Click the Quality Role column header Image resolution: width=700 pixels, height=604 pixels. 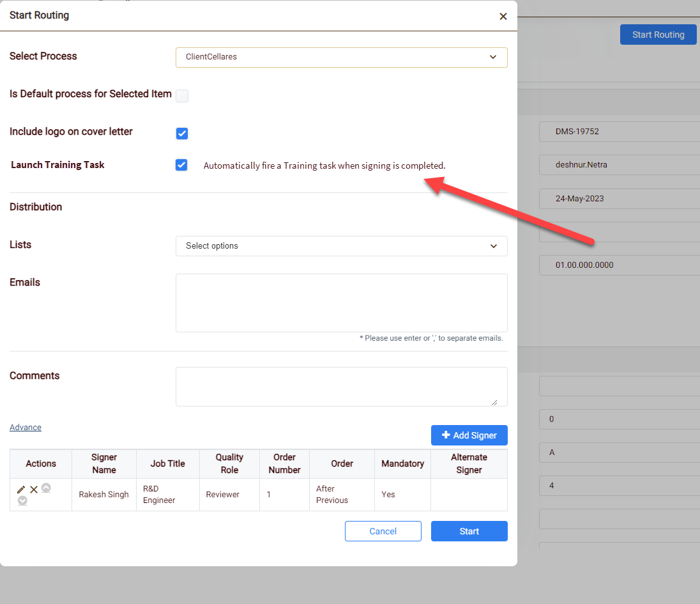[x=229, y=464]
